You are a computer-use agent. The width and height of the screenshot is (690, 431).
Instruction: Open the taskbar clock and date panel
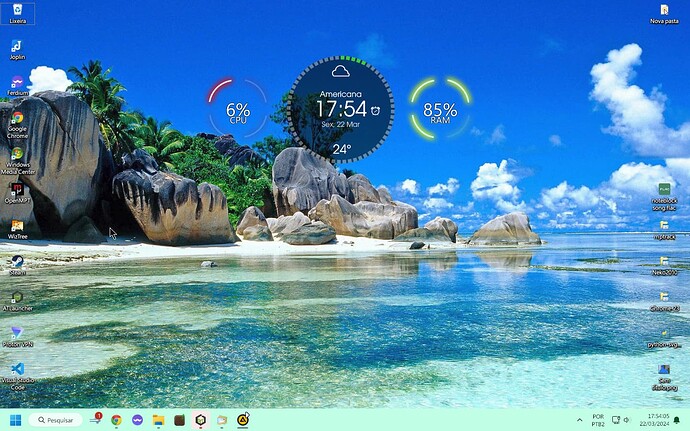[x=658, y=420]
